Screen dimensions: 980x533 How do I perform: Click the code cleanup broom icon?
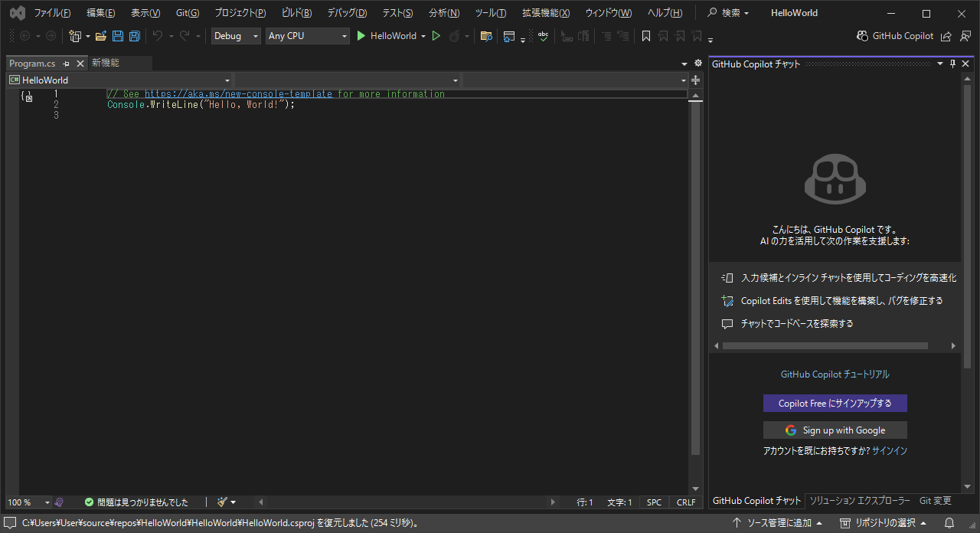tap(222, 502)
